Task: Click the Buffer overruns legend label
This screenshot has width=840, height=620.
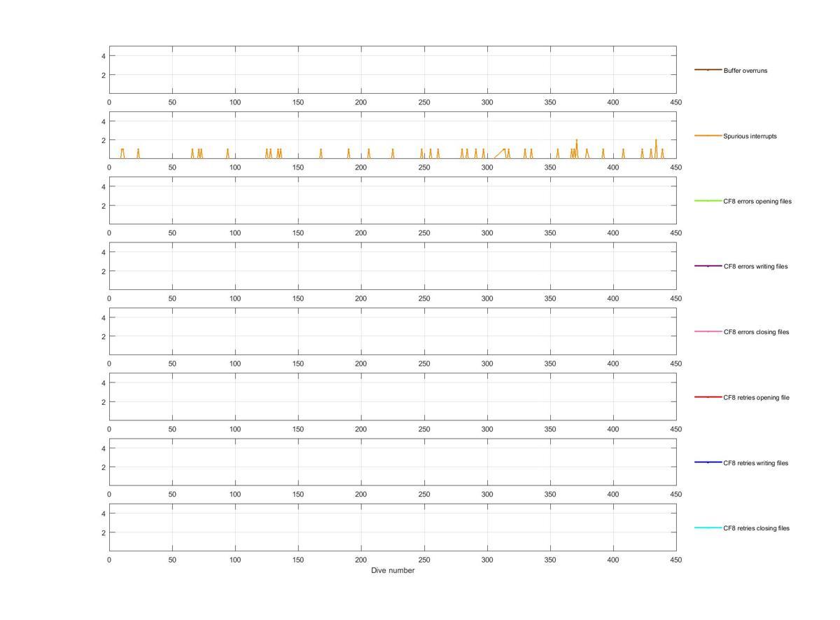Action: pyautogui.click(x=745, y=71)
